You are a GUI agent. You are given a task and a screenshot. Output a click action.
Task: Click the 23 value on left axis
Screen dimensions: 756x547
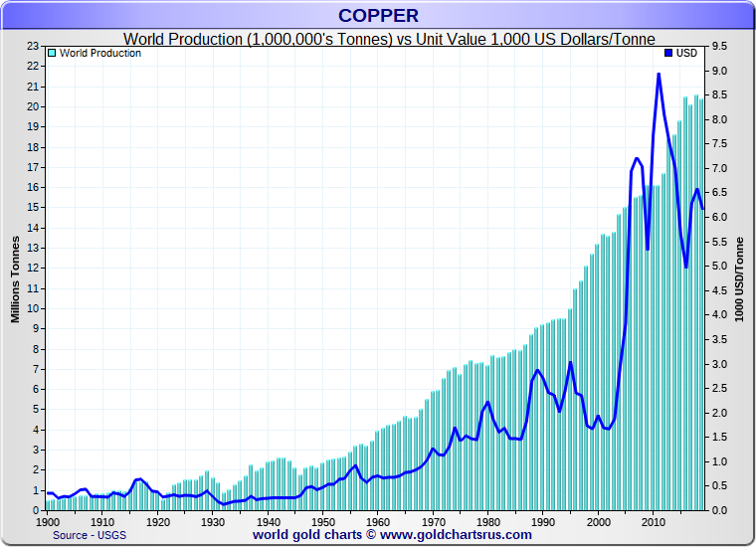(x=32, y=47)
